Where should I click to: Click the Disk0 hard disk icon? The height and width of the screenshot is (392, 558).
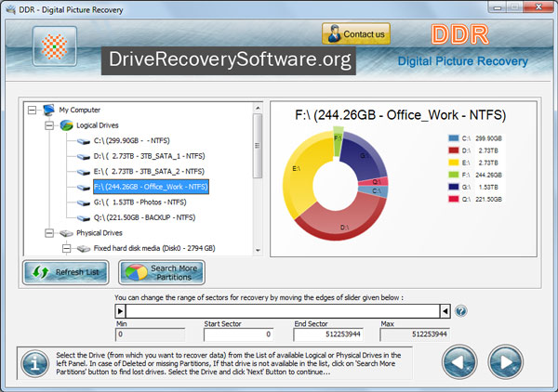tap(84, 249)
